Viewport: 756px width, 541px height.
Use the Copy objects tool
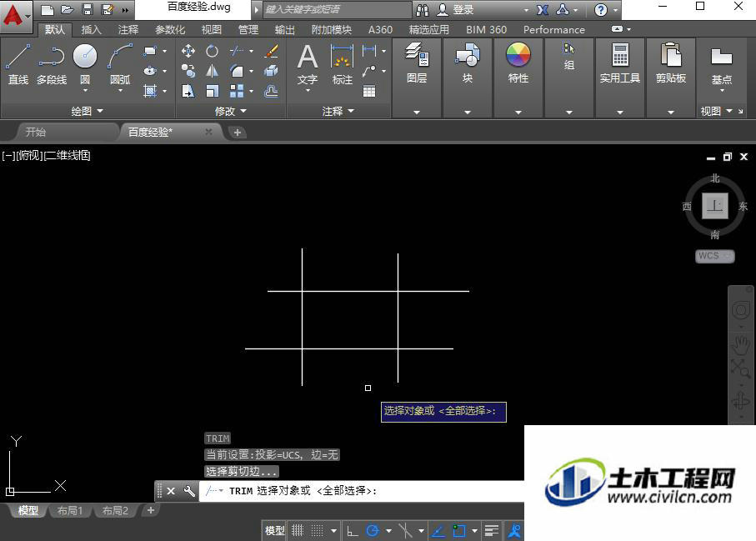coord(188,71)
